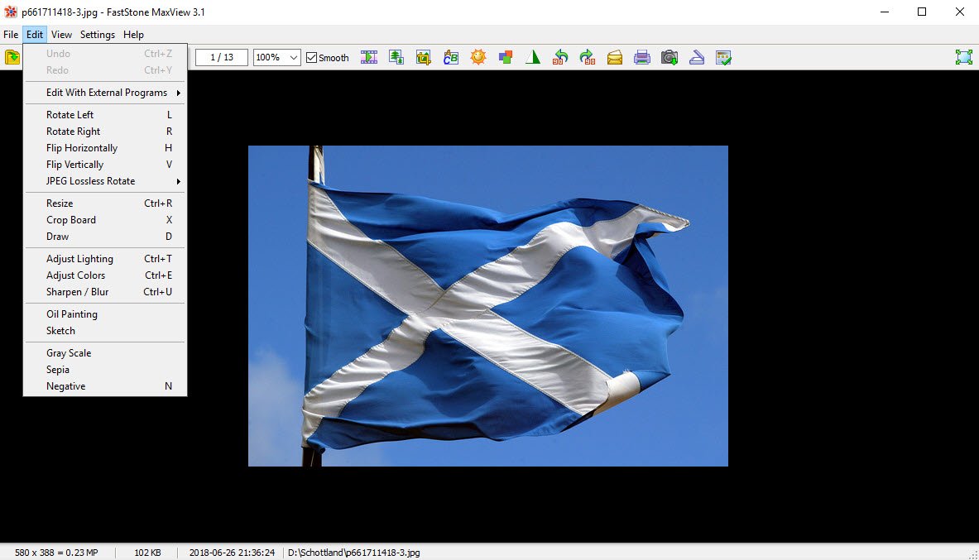The image size is (979, 560).
Task: Click the printer icon
Action: point(642,57)
